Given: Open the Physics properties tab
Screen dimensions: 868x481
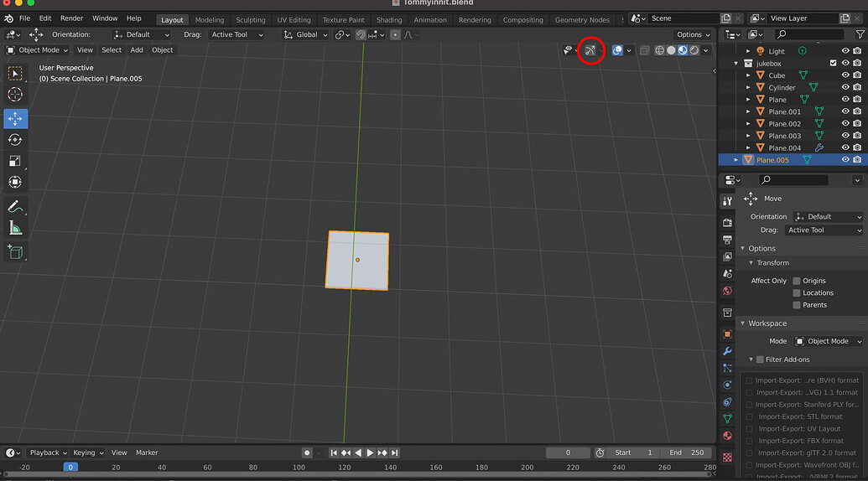Looking at the screenshot, I should (727, 385).
